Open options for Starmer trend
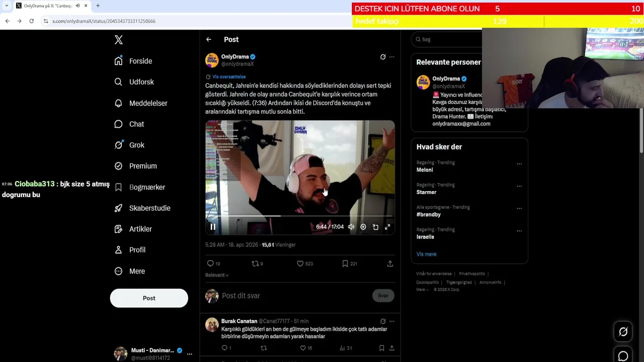The height and width of the screenshot is (362, 644). pos(519,187)
